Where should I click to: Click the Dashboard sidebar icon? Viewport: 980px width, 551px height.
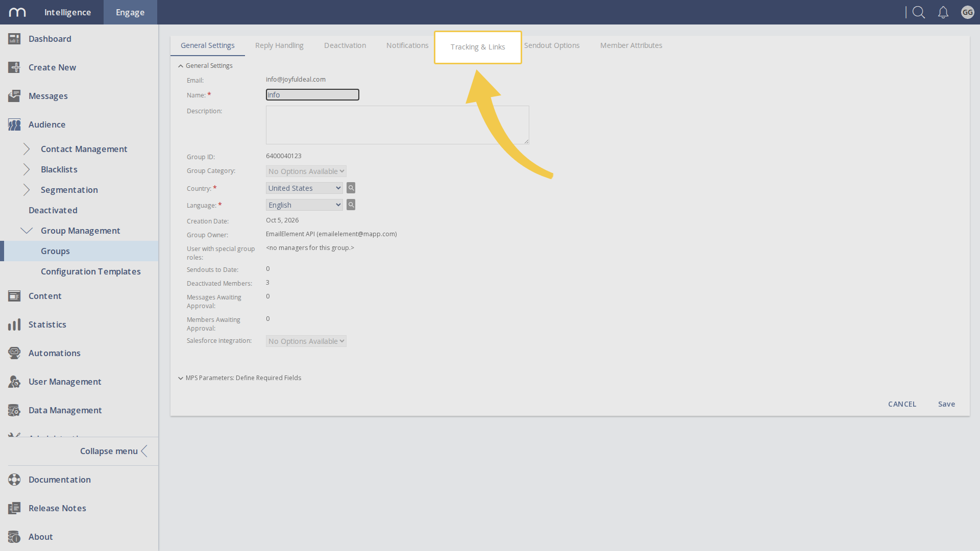(14, 39)
